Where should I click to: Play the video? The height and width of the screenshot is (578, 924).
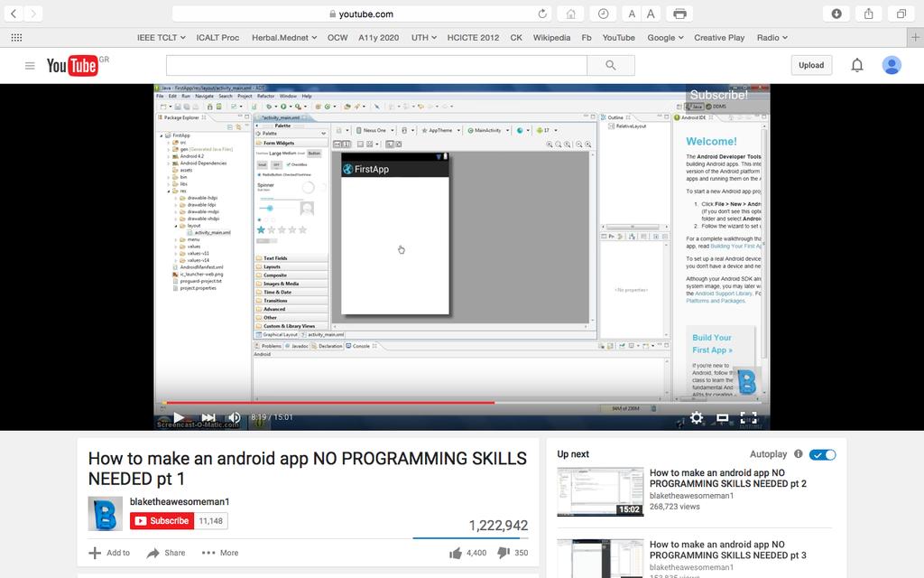pyautogui.click(x=180, y=417)
